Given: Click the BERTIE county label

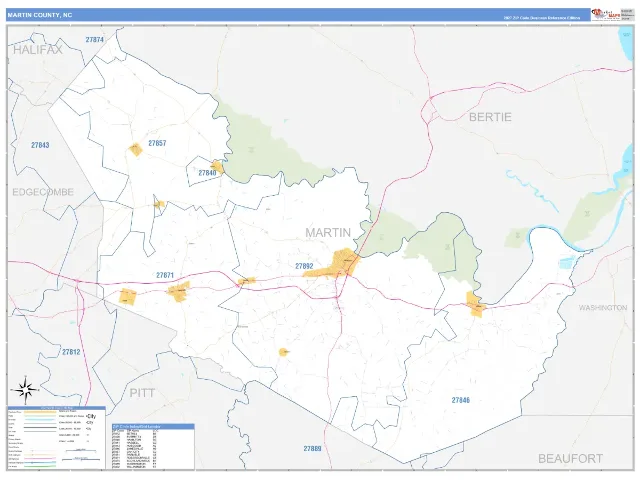Looking at the screenshot, I should pos(490,117).
